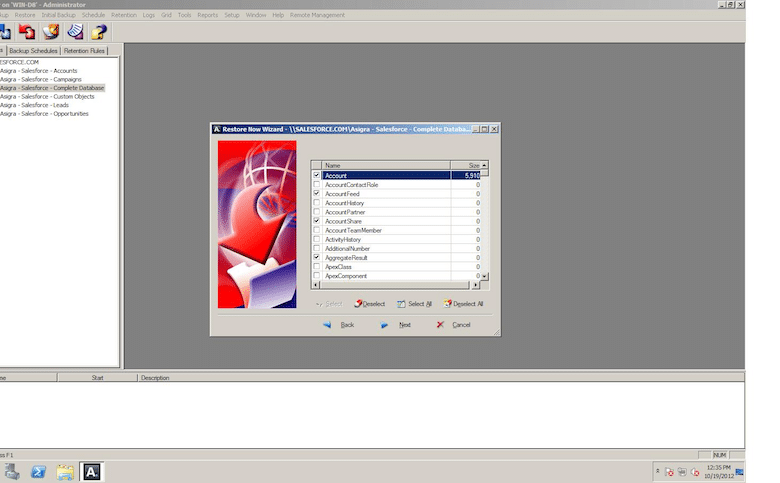Go Back in the Restore Now Wizard
The height and width of the screenshot is (483, 780).
point(339,325)
